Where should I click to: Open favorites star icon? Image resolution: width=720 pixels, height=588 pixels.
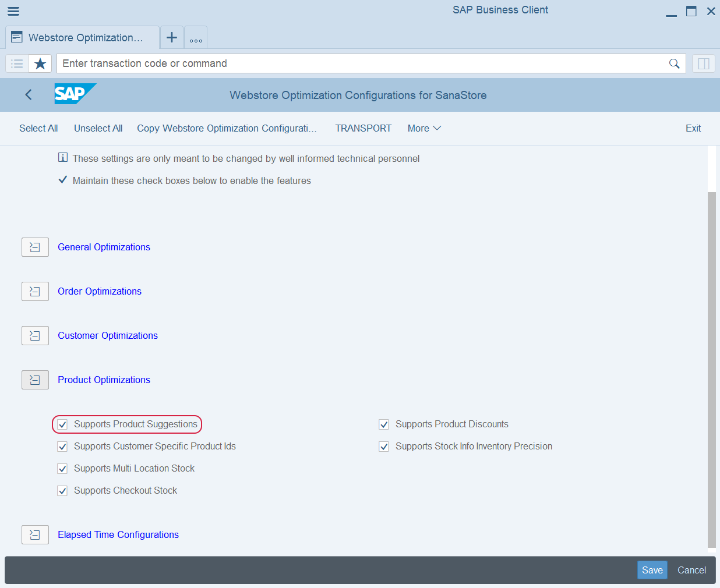point(40,63)
